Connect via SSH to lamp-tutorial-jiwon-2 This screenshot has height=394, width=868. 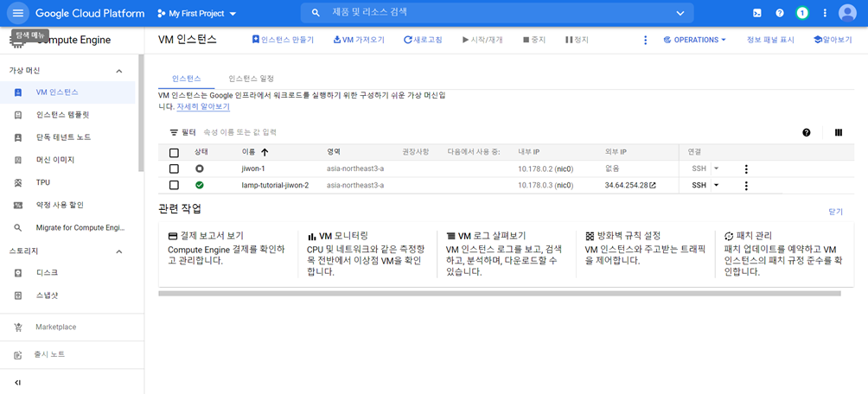(699, 186)
